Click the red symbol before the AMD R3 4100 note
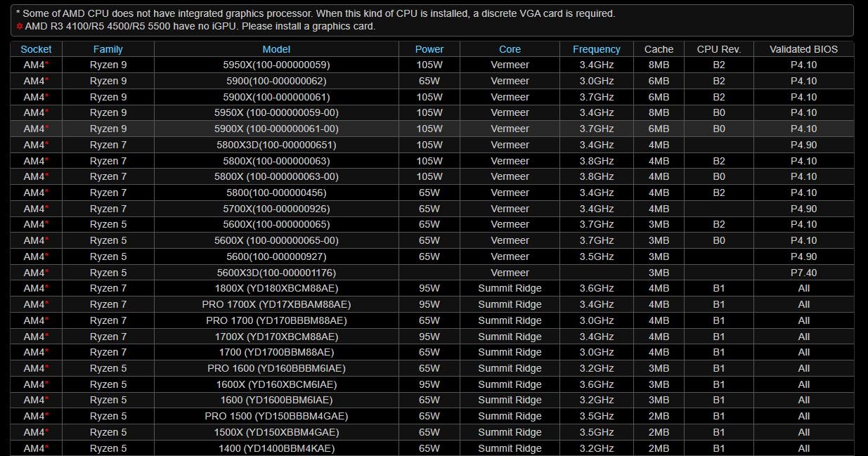The width and height of the screenshot is (868, 456). (20, 26)
